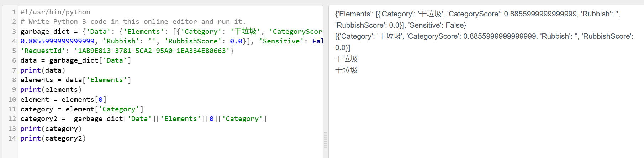
Task: Click the 'print(elements)' statement
Action: (51, 90)
